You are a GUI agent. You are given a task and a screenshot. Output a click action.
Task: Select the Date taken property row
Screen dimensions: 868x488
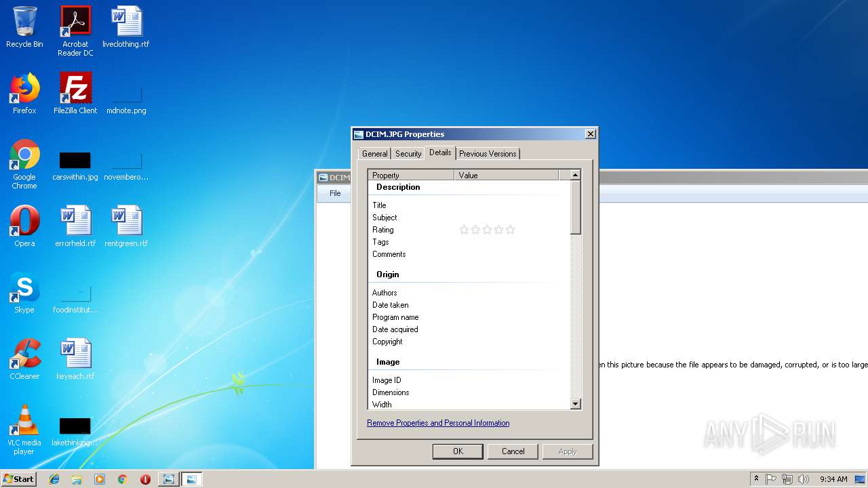click(469, 305)
